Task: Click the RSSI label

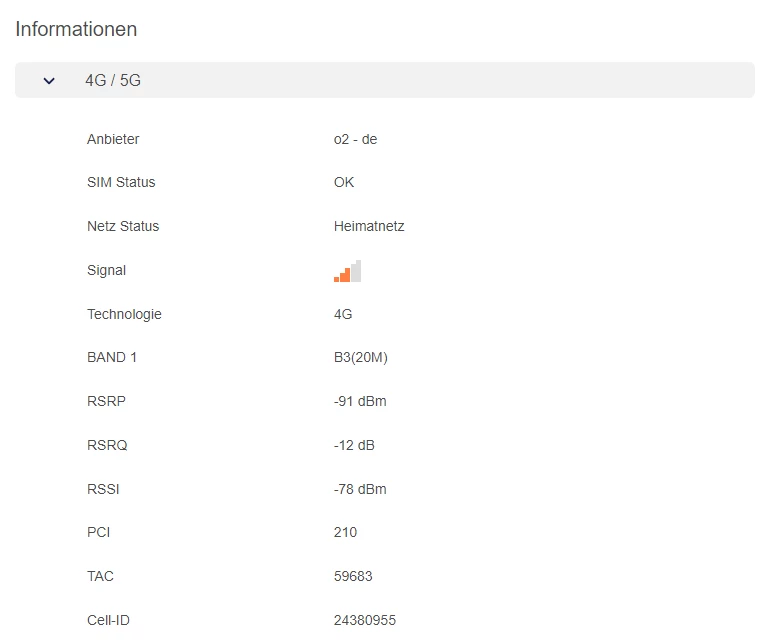Action: coord(104,489)
